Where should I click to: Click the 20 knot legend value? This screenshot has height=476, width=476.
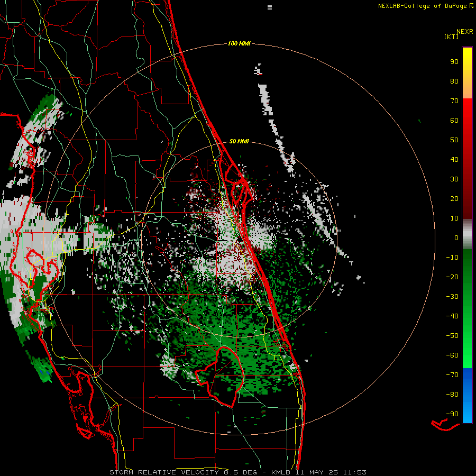pyautogui.click(x=454, y=199)
